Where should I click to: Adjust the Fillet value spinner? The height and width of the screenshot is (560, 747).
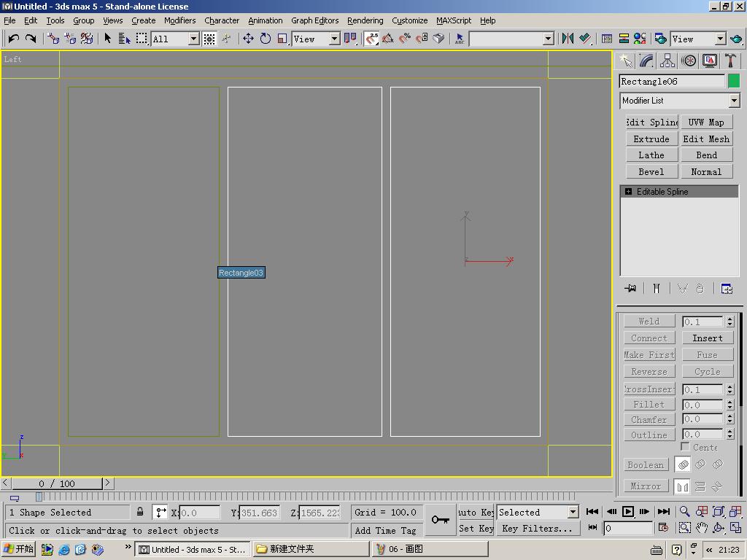(729, 405)
